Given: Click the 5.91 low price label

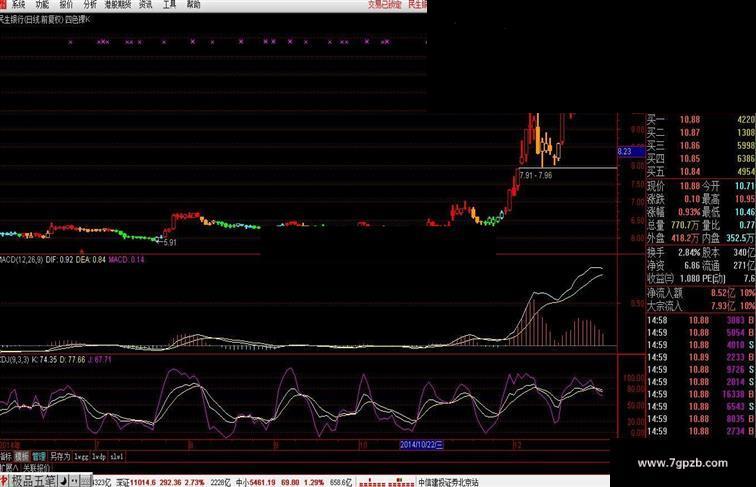Looking at the screenshot, I should [170, 243].
